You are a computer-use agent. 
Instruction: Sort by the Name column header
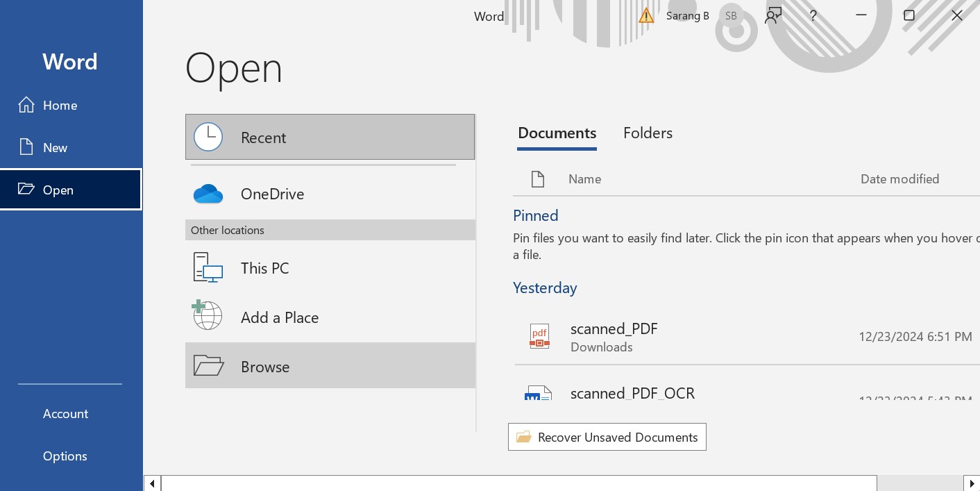click(x=584, y=179)
